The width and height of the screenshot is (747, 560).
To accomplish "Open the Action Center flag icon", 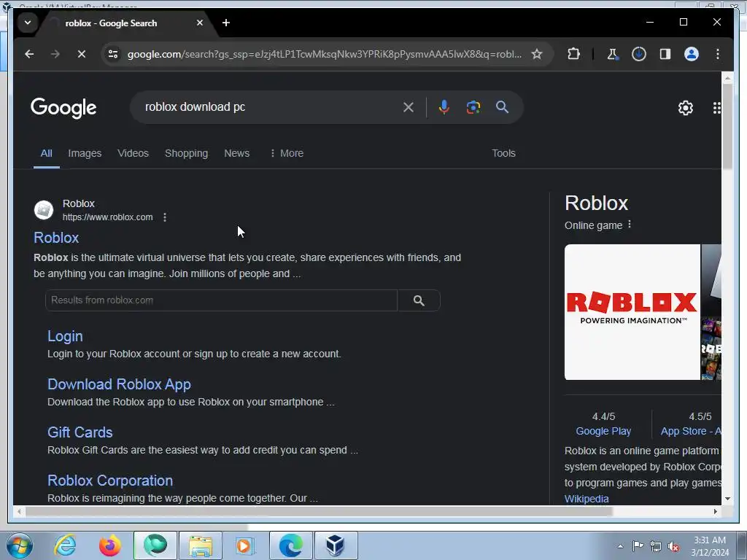I will (638, 546).
